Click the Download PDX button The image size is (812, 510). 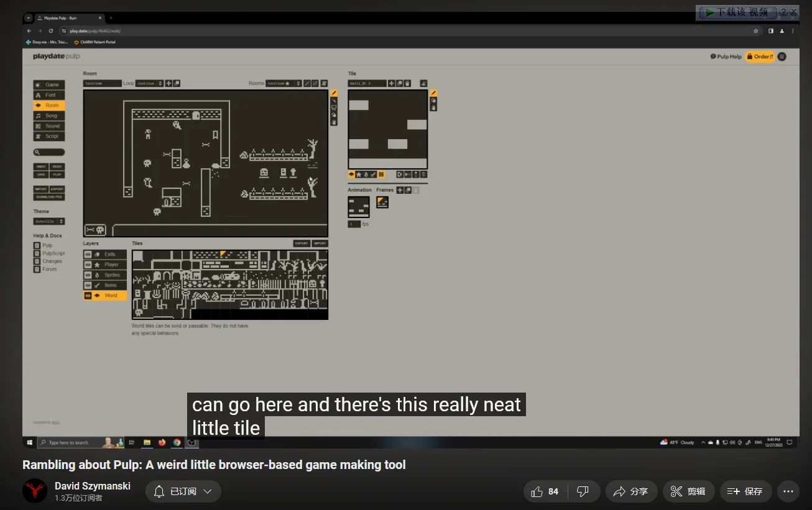pos(49,197)
